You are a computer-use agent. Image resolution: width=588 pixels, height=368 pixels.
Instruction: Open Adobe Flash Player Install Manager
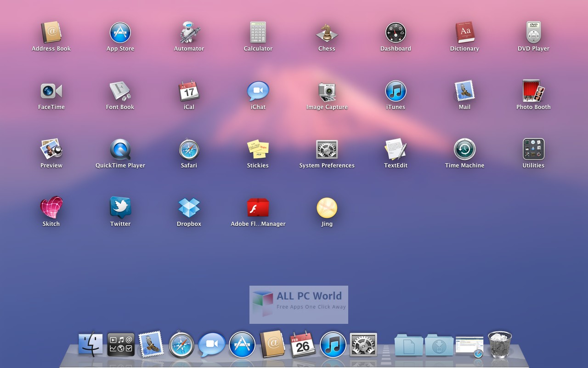tap(258, 208)
